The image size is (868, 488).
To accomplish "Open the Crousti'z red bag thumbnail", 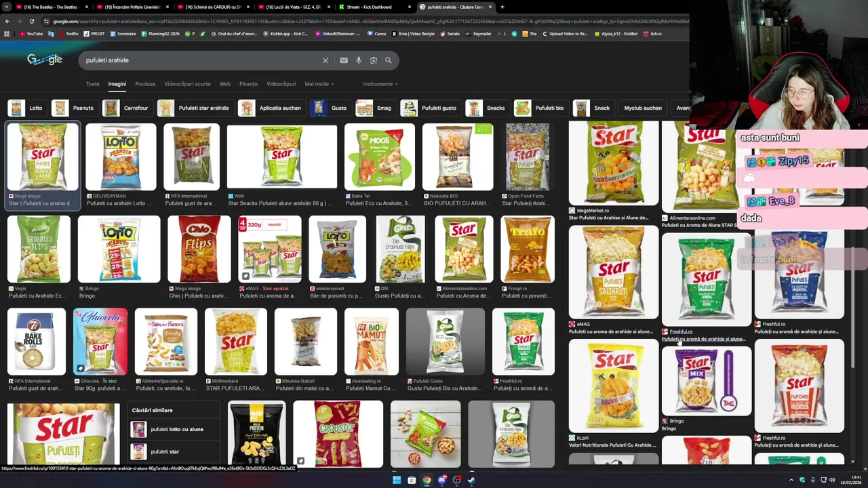I will [338, 434].
